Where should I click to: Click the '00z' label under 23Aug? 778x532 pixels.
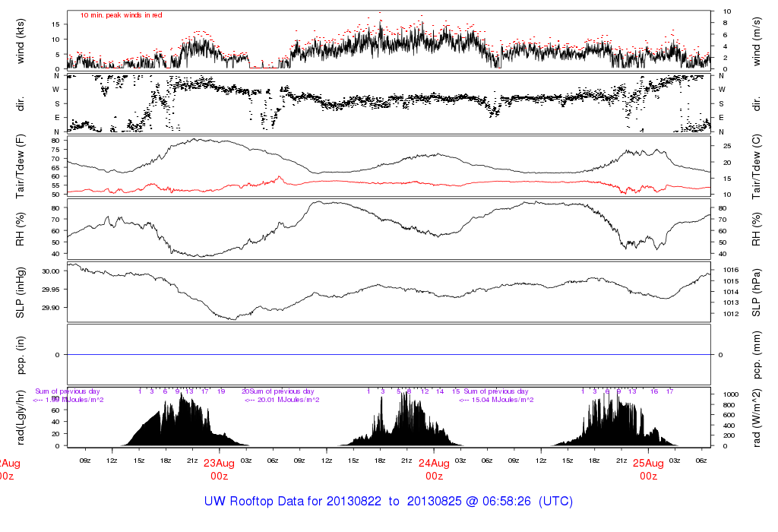[219, 477]
